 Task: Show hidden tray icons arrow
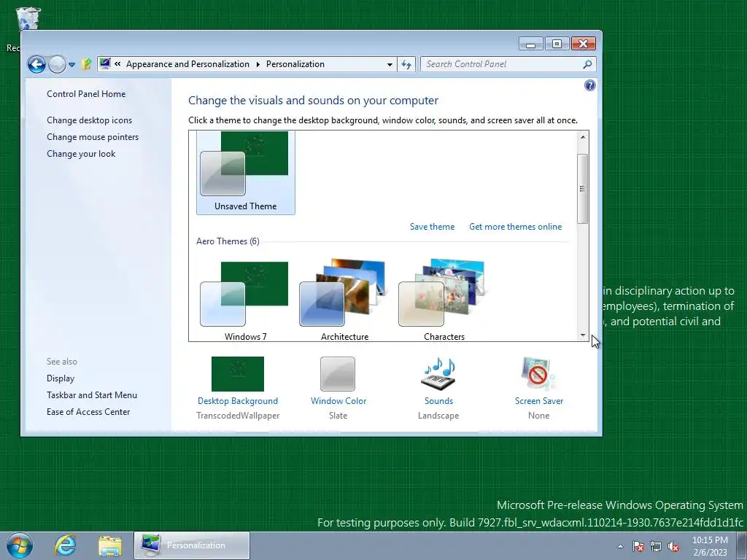coord(620,546)
